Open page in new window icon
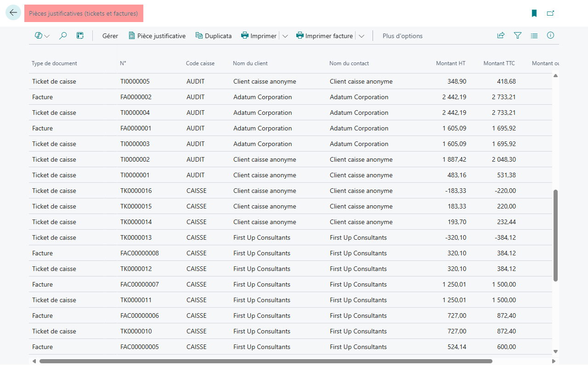This screenshot has width=588, height=372. point(550,13)
